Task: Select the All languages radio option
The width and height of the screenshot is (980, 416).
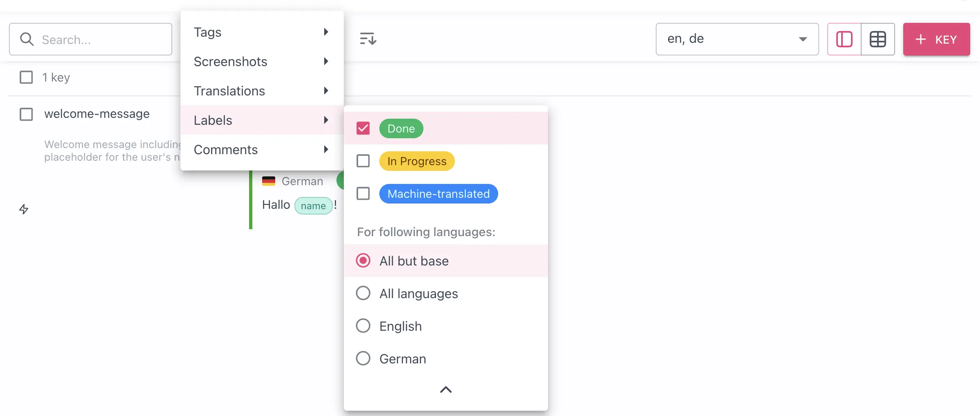Action: 363,293
